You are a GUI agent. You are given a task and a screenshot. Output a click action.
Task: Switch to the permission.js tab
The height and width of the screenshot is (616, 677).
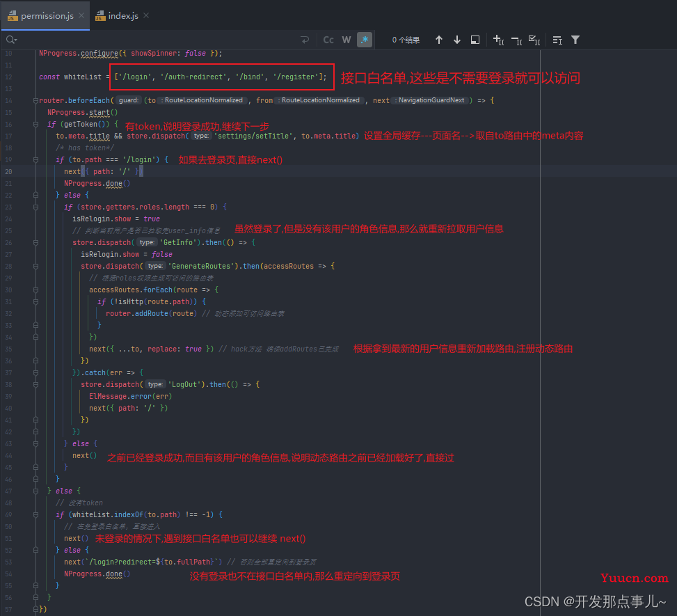(x=47, y=16)
